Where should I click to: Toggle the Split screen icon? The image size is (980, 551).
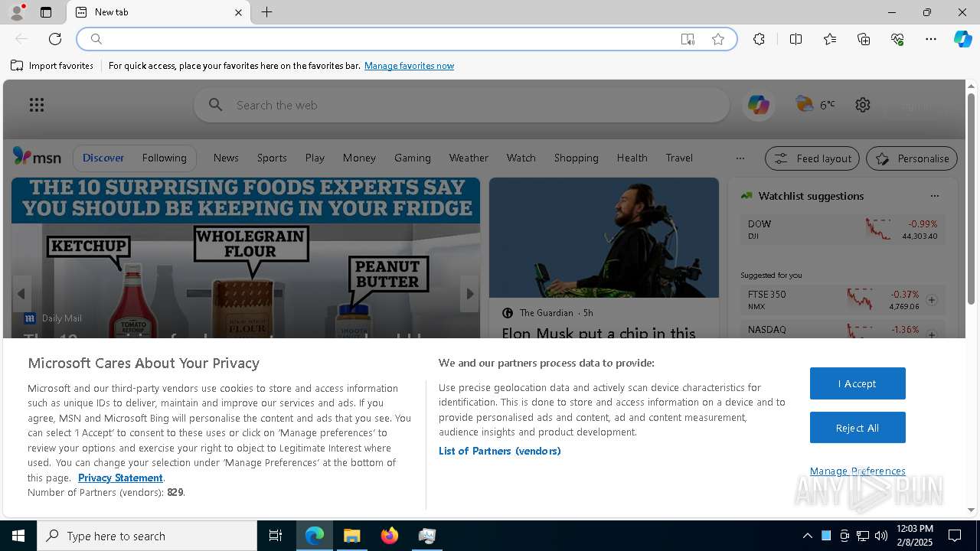tap(795, 39)
